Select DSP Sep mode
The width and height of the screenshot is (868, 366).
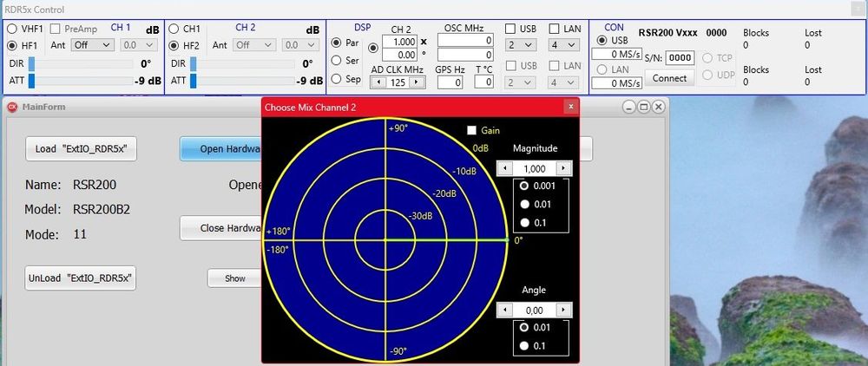tap(336, 79)
